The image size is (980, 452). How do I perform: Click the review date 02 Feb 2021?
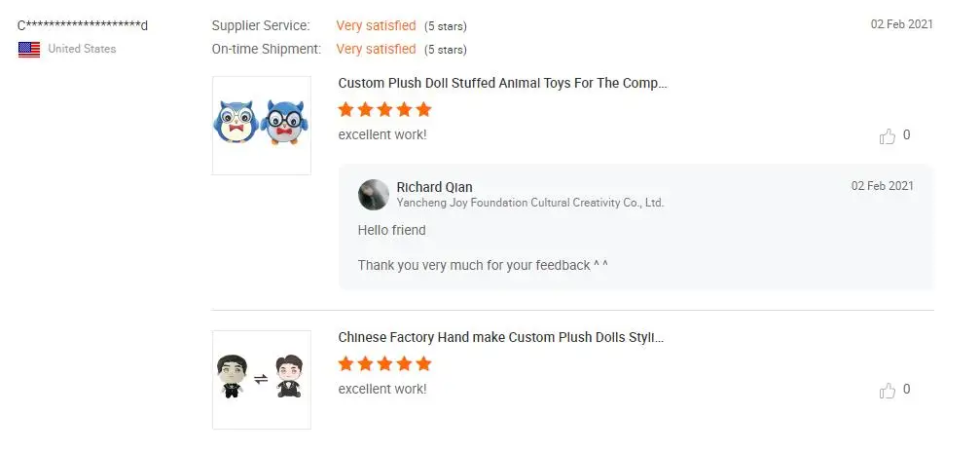point(901,24)
